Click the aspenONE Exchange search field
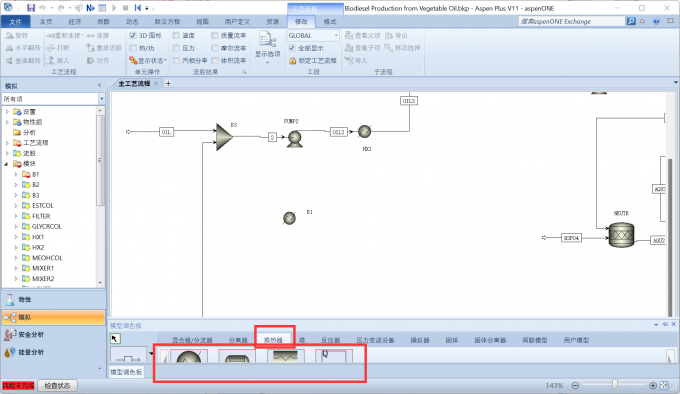 coord(572,21)
